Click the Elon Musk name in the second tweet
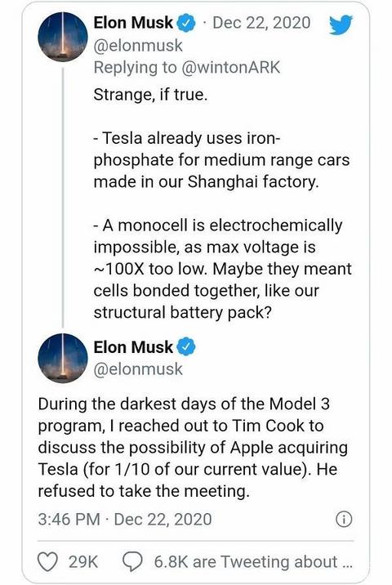 [x=133, y=347]
